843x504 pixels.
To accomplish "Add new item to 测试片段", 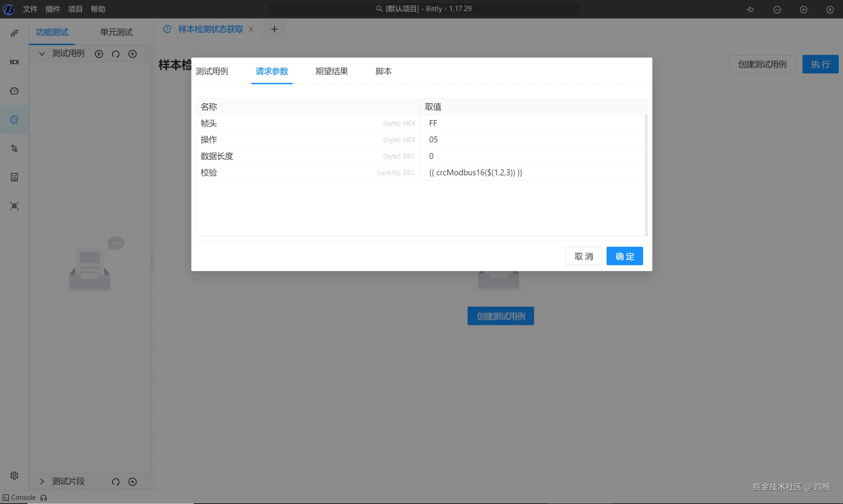I will [x=133, y=482].
